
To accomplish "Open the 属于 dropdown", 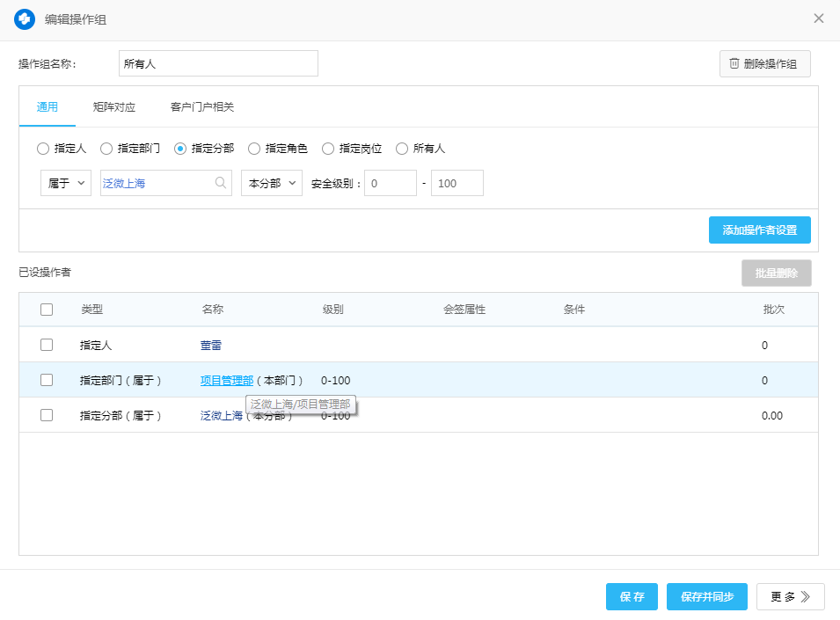I will tap(66, 183).
